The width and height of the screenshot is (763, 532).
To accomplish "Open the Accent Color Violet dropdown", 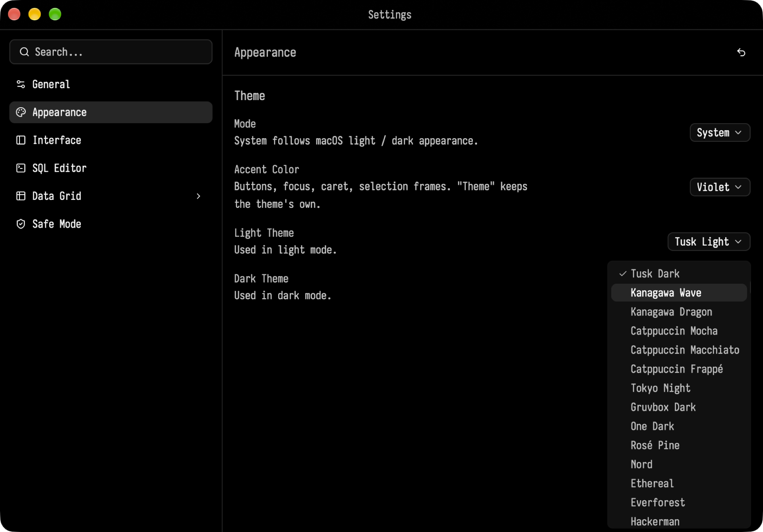I will pos(720,187).
